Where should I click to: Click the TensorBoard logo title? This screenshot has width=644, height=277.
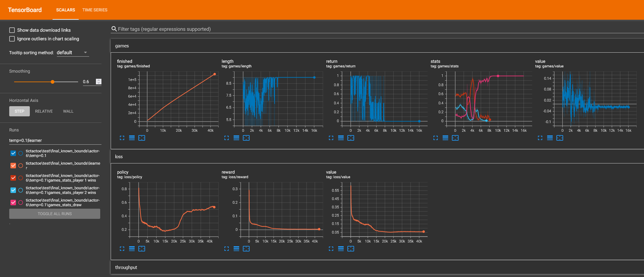point(25,10)
